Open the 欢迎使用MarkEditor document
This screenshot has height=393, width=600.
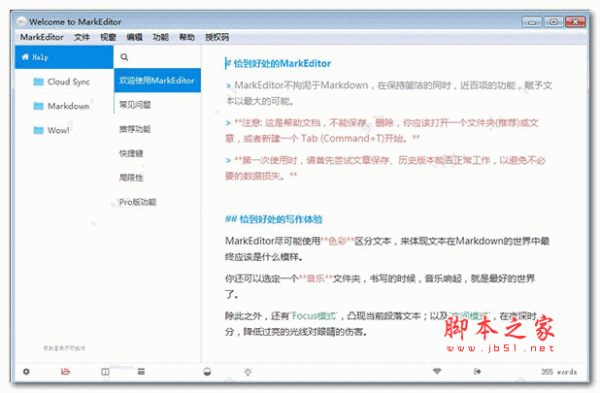click(157, 80)
